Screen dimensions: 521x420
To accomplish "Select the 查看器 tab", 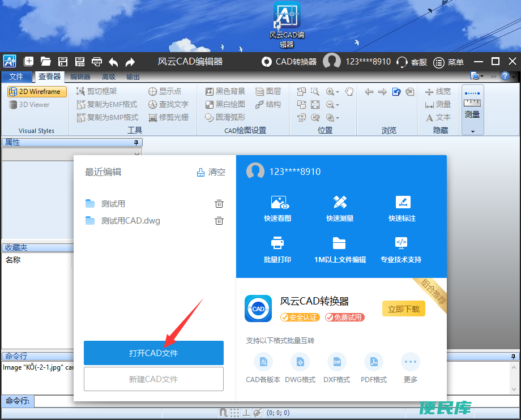I will 49,76.
